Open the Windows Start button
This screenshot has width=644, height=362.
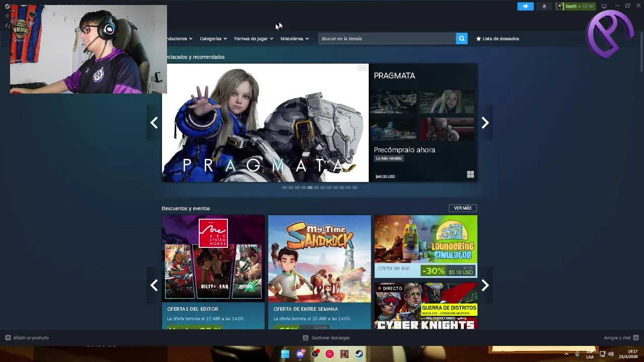click(285, 354)
